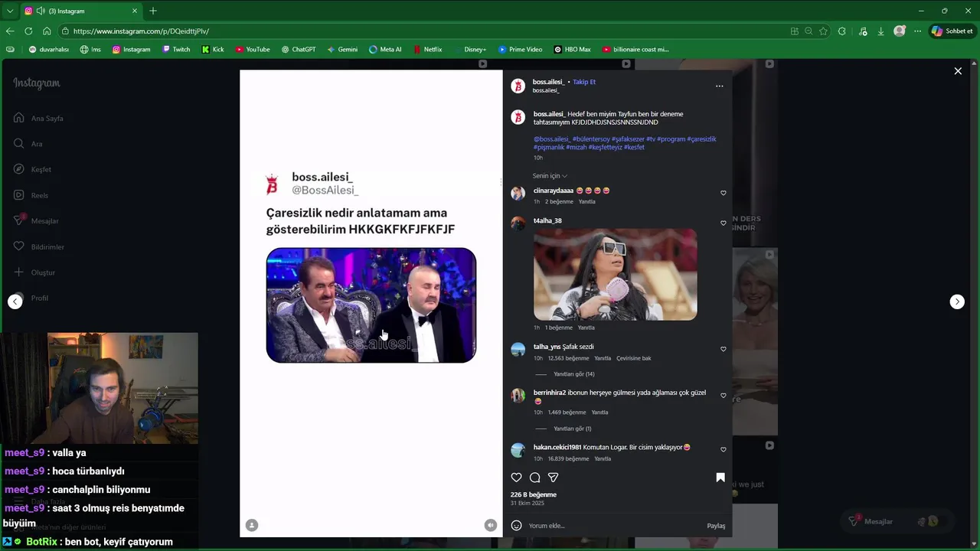
Task: Like the post with the heart icon
Action: coord(517,478)
